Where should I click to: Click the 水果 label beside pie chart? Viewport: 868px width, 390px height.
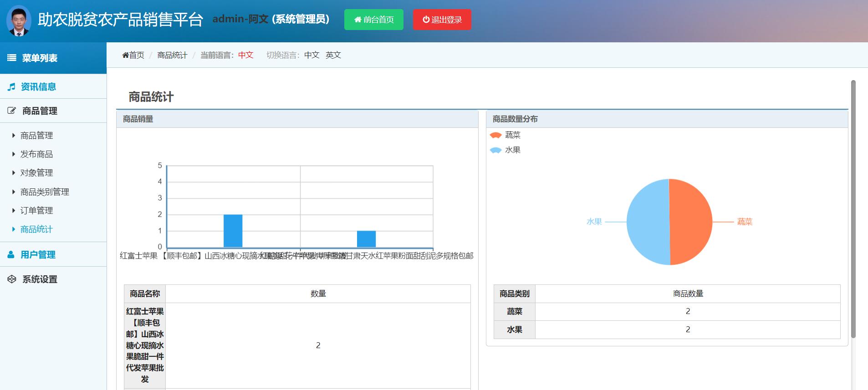tap(594, 222)
